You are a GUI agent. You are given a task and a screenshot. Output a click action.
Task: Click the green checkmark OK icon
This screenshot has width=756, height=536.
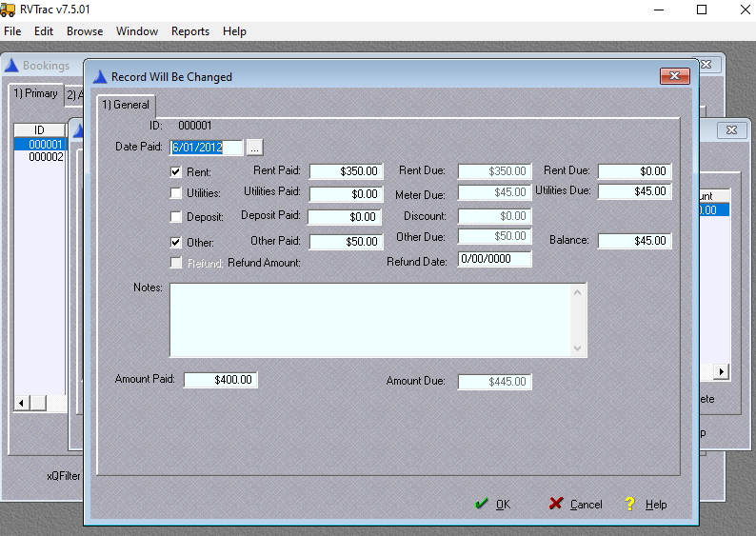[x=481, y=504]
